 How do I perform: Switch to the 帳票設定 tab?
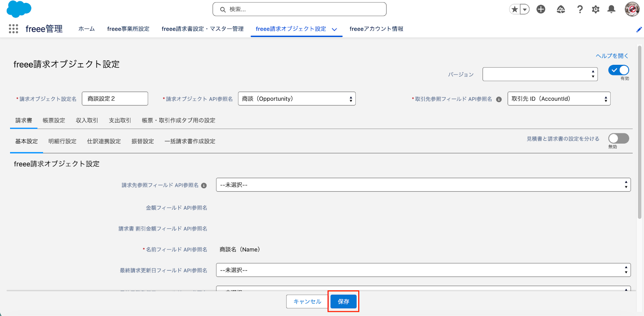click(54, 120)
